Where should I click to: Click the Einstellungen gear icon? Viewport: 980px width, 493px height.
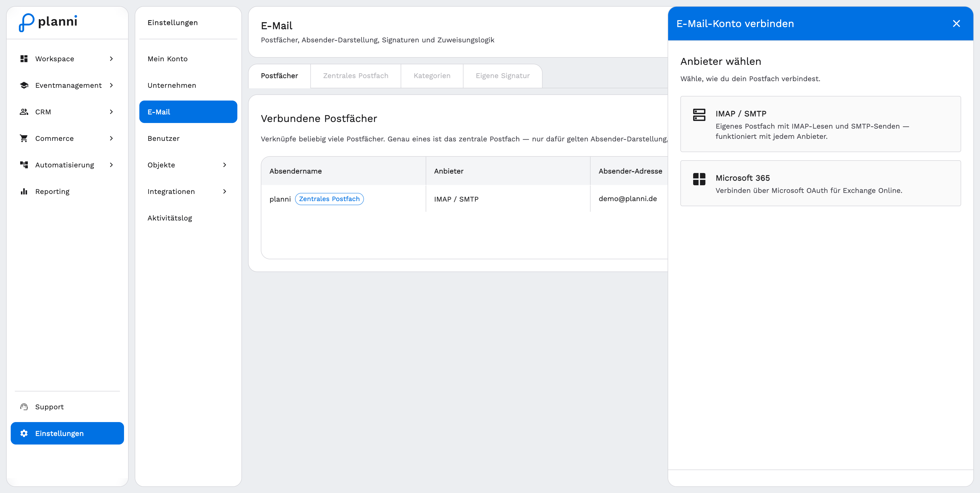coord(24,433)
